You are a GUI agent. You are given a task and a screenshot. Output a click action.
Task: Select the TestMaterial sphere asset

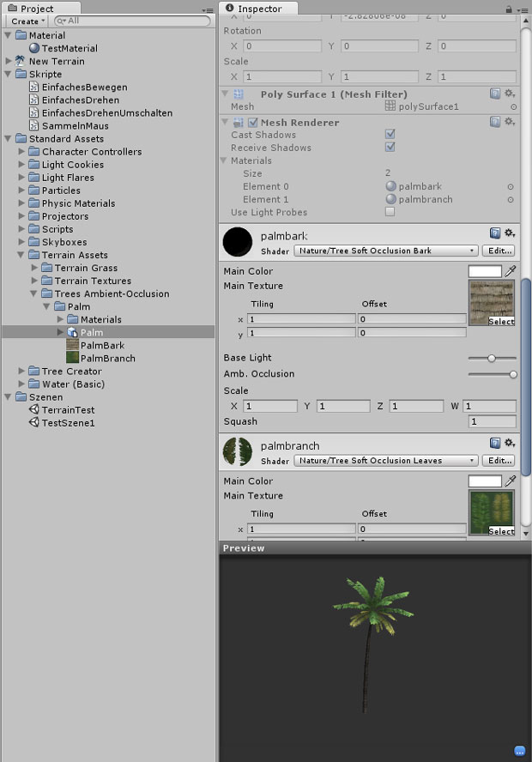pyautogui.click(x=70, y=48)
